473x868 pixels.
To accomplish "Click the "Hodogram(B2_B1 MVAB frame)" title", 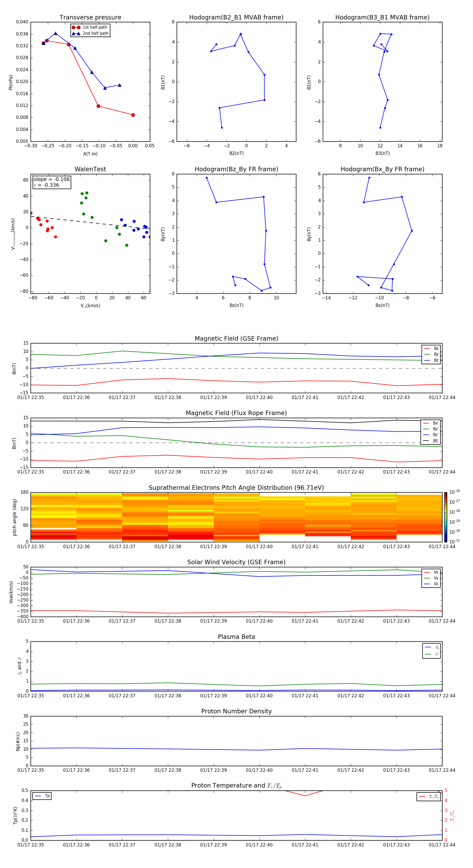I will click(x=236, y=18).
